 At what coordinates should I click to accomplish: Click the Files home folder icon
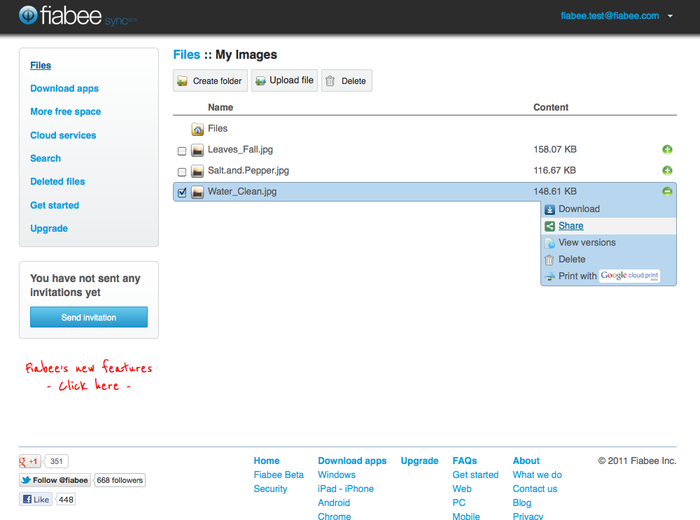click(x=198, y=129)
